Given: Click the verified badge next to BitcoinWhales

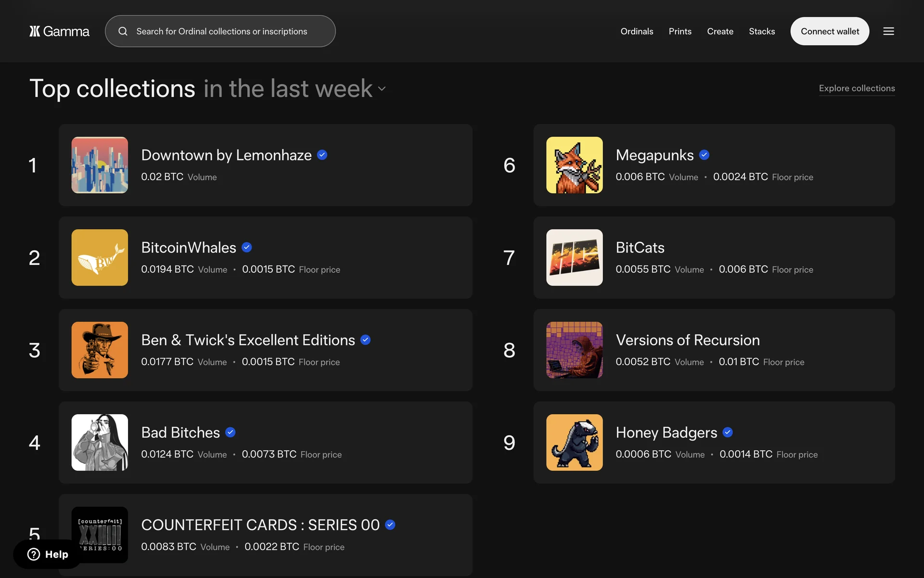Looking at the screenshot, I should [247, 248].
